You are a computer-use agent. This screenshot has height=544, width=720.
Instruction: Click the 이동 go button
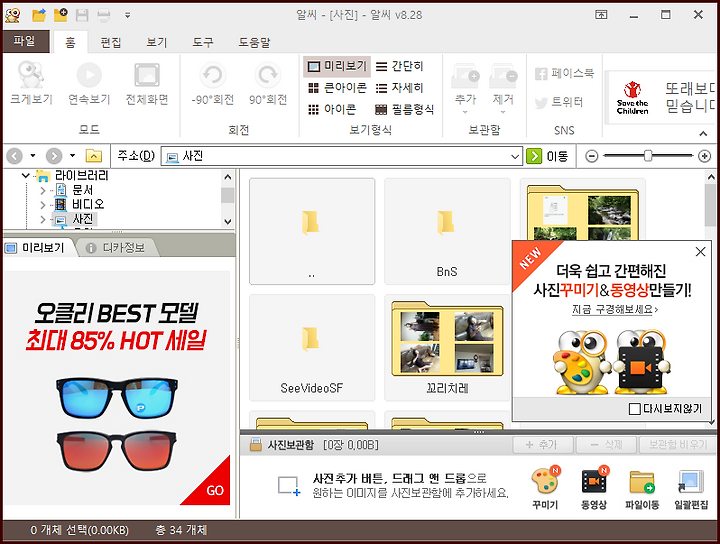click(548, 156)
